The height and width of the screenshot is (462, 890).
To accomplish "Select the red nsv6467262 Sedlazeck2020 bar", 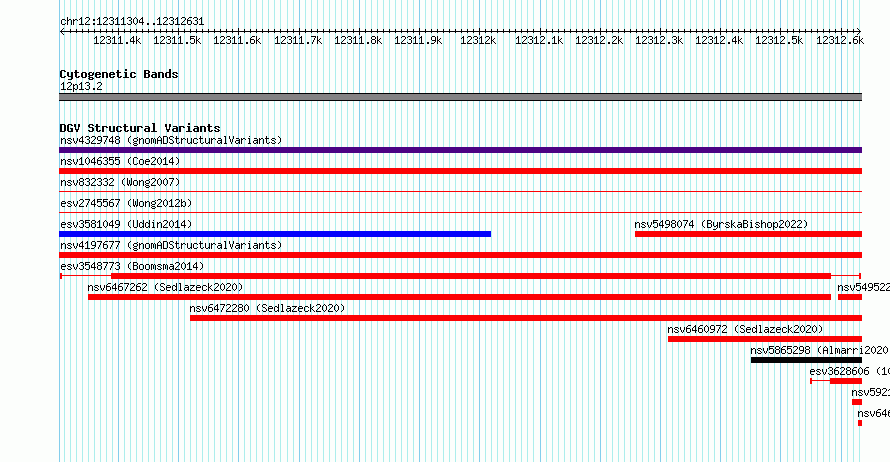I will 459,297.
